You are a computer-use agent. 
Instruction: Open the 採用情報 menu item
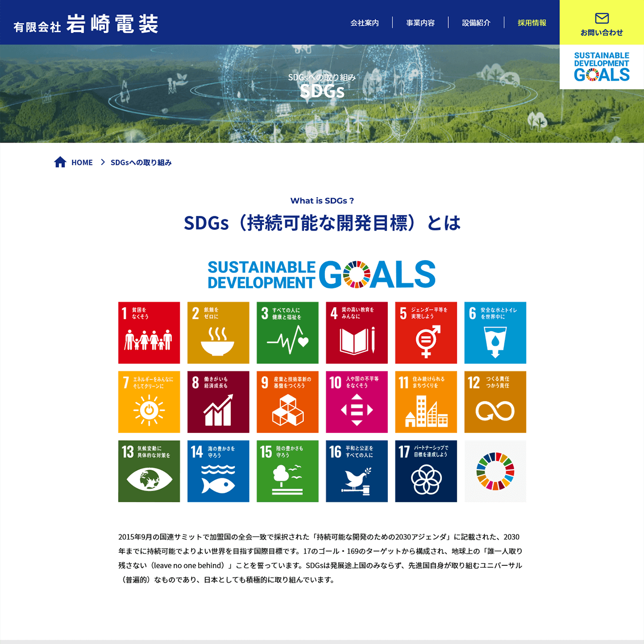(532, 23)
